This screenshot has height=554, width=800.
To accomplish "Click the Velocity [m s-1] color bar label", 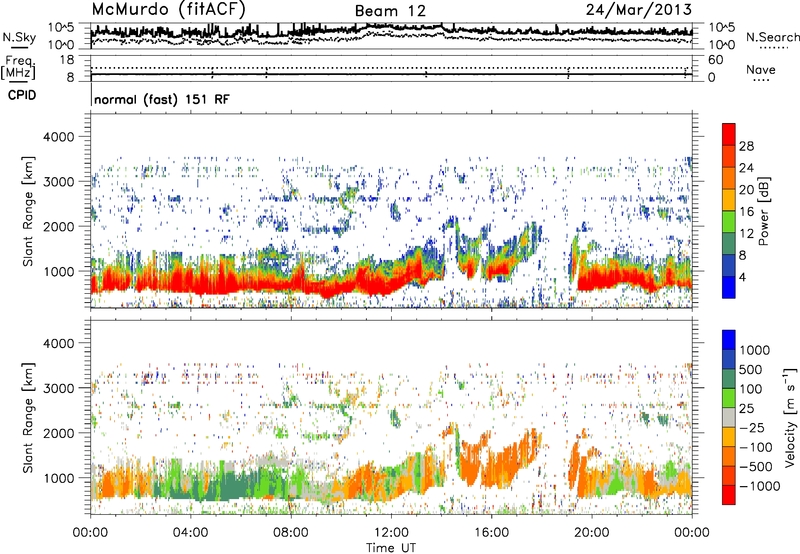I will tap(791, 417).
